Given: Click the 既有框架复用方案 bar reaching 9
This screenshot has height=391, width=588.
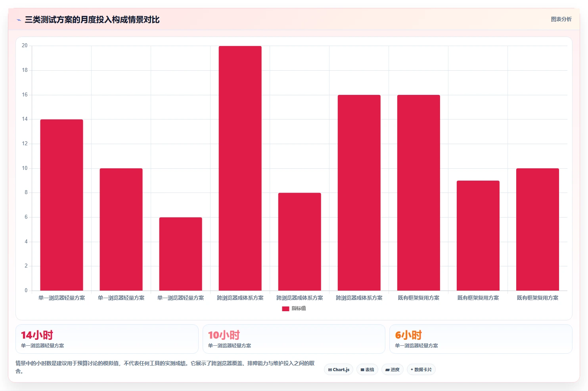Looking at the screenshot, I should pyautogui.click(x=478, y=235).
